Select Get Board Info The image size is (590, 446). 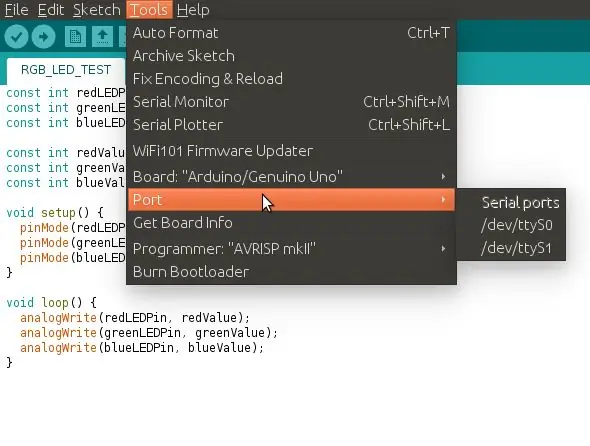pyautogui.click(x=291, y=223)
